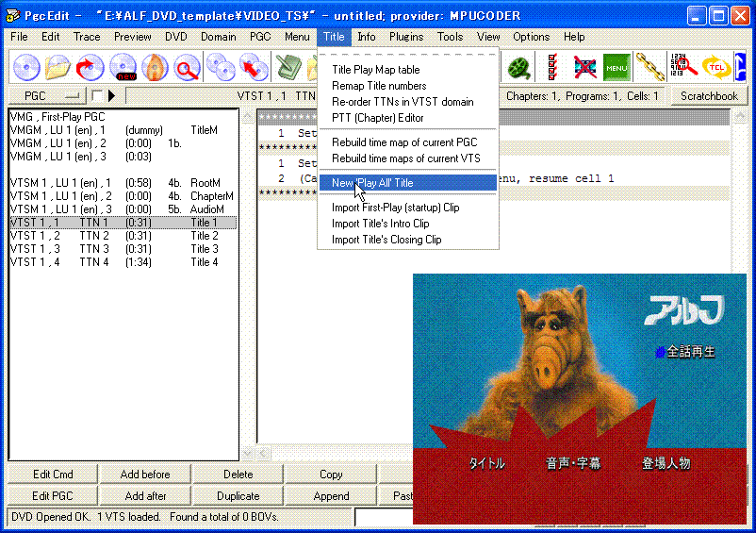
Task: Choose Rebuild time maps of current VTS
Action: (408, 158)
